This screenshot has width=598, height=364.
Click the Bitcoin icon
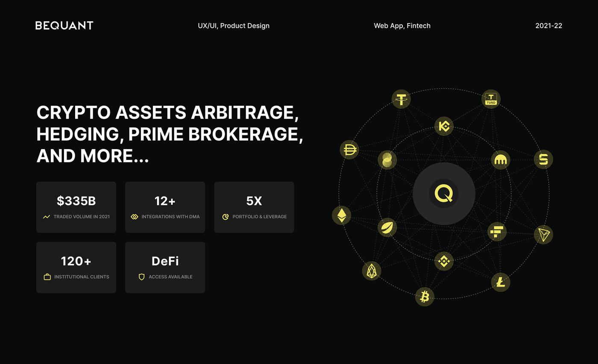tap(425, 296)
